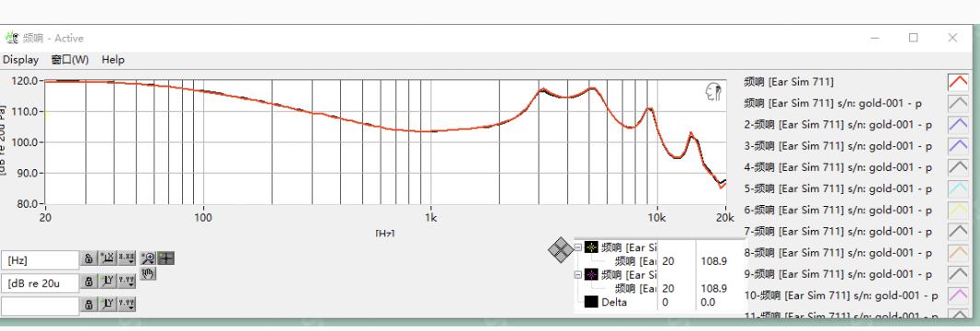980x331 pixels.
Task: Maximize the 频响 - Active window
Action: [x=913, y=38]
